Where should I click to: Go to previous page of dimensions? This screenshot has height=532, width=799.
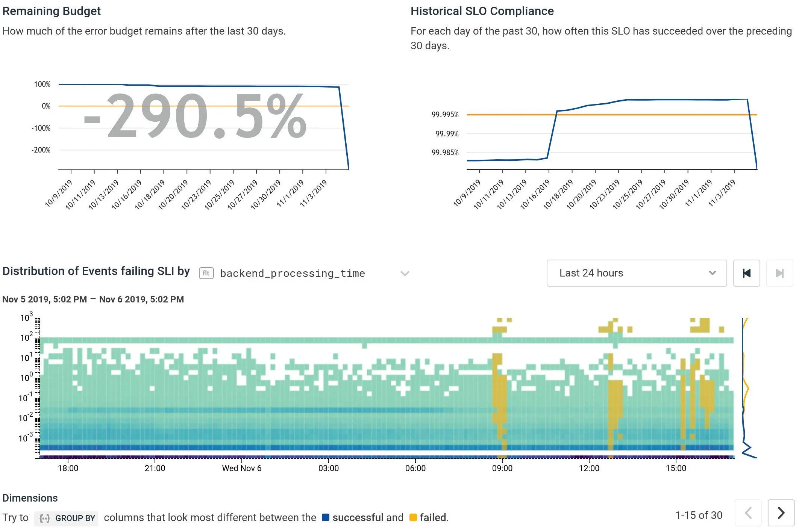tap(748, 512)
